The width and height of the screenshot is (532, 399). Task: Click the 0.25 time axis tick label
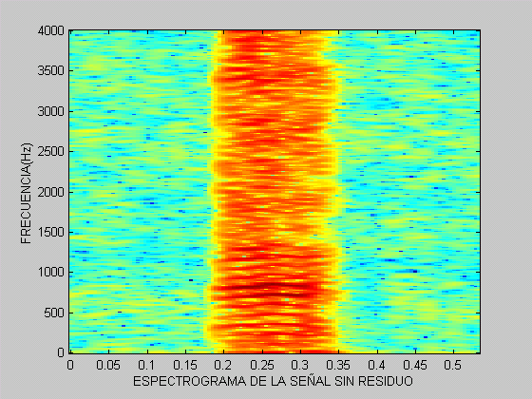pyautogui.click(x=262, y=365)
